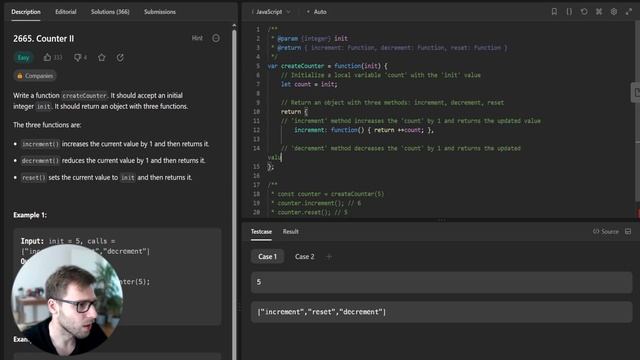Image resolution: width=640 pixels, height=360 pixels.
Task: Open the editor settings gear
Action: point(614,12)
